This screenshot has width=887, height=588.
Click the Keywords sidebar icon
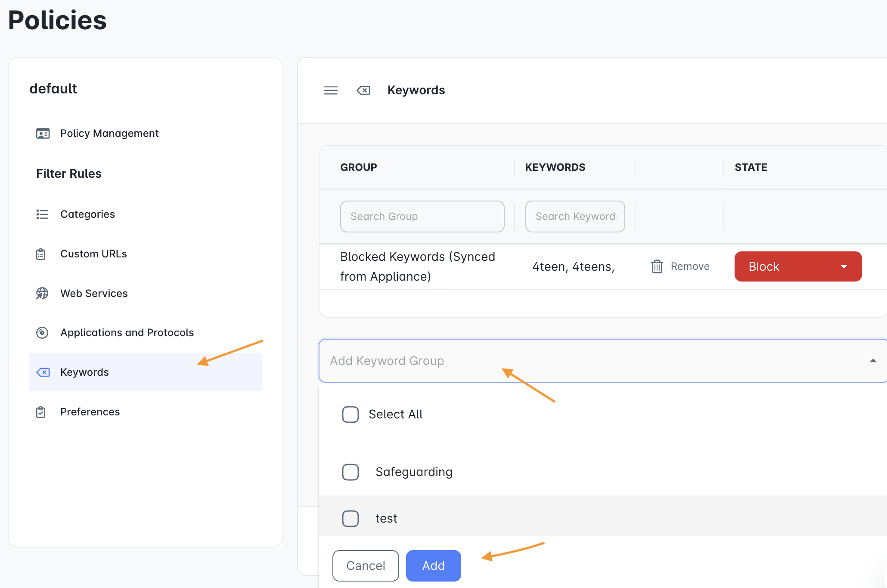point(43,372)
